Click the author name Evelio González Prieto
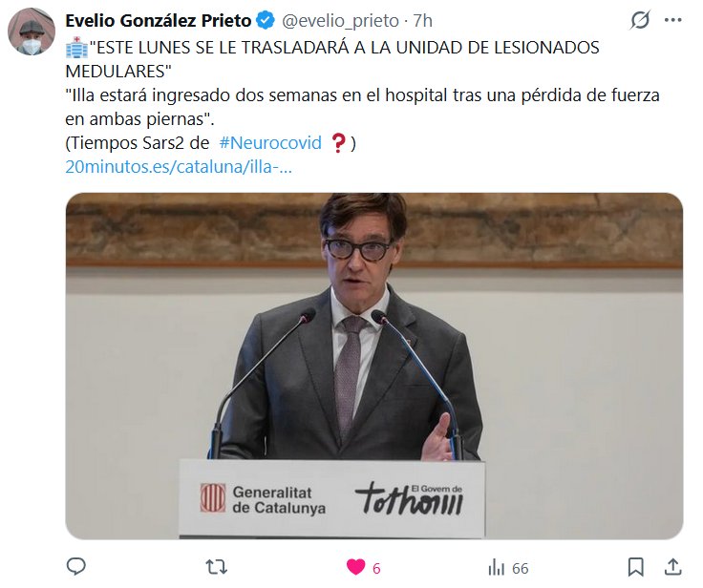 [159, 21]
